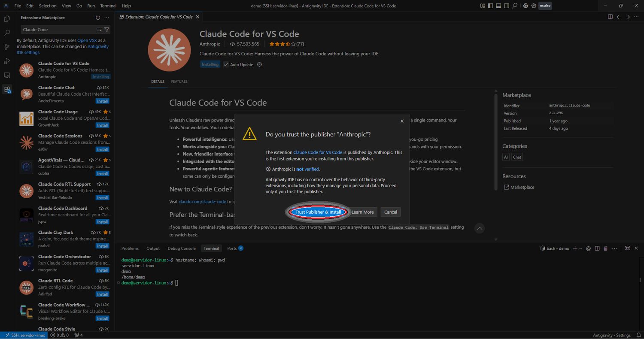Open the Selection menu
The image size is (644, 339).
coord(48,6)
